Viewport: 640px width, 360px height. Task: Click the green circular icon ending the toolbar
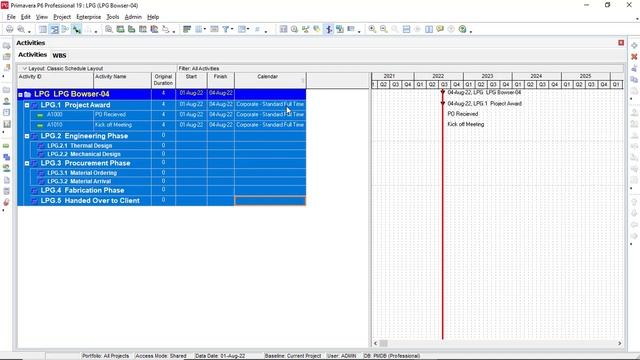pyautogui.click(x=462, y=29)
